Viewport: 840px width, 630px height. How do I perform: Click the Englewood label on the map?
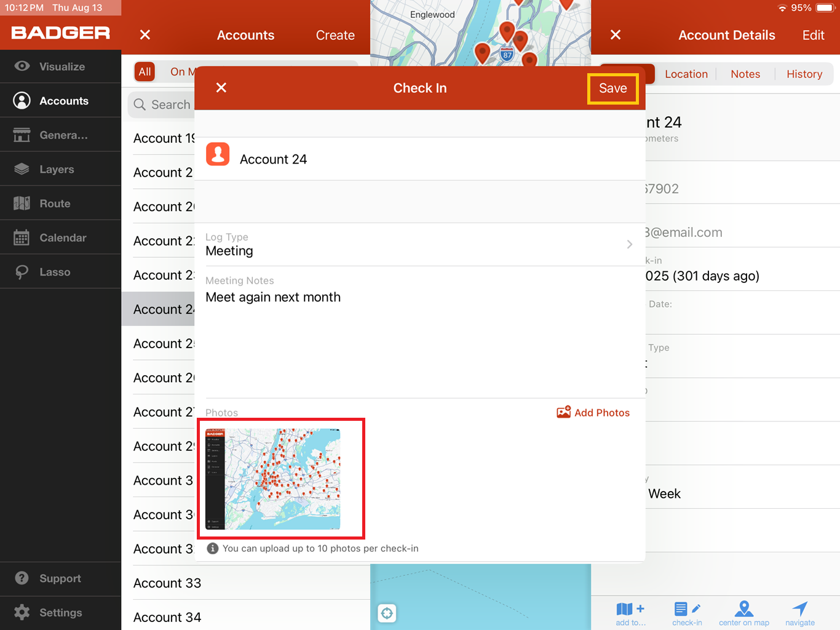point(432,15)
